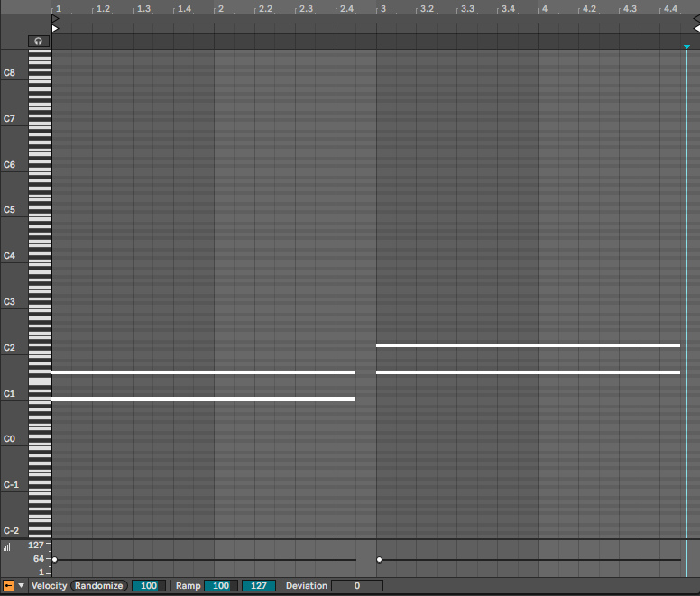This screenshot has height=596, width=700.
Task: Click the 64 velocity scale label
Action: tap(39, 558)
